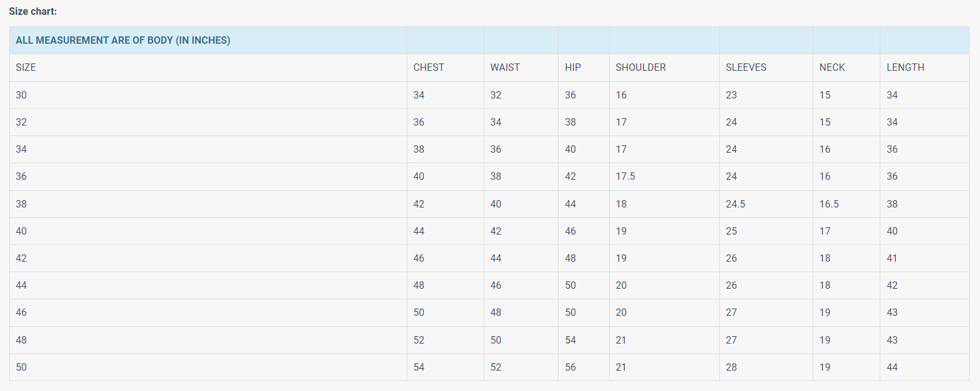Select size 38 row label
980x391 pixels.
tap(22, 204)
